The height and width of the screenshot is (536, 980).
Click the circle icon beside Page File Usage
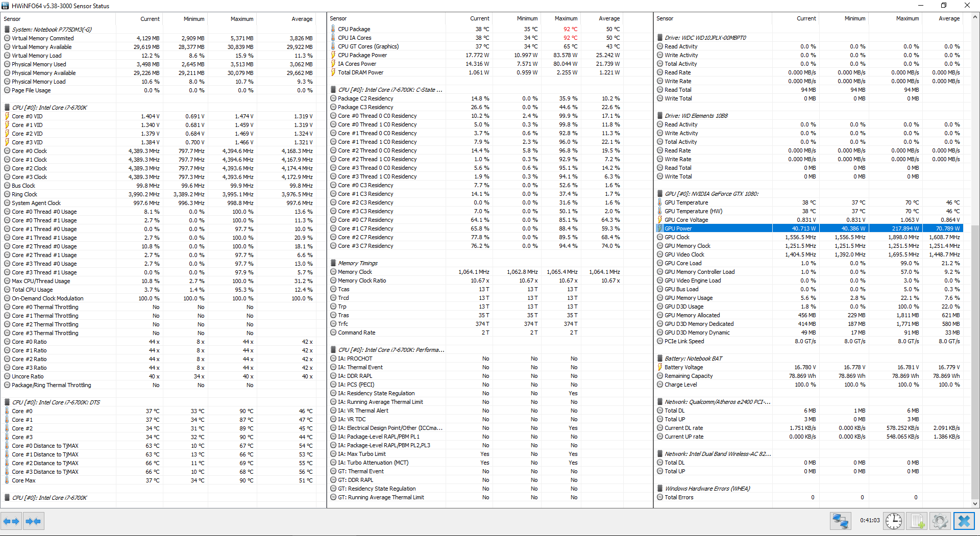pos(7,90)
